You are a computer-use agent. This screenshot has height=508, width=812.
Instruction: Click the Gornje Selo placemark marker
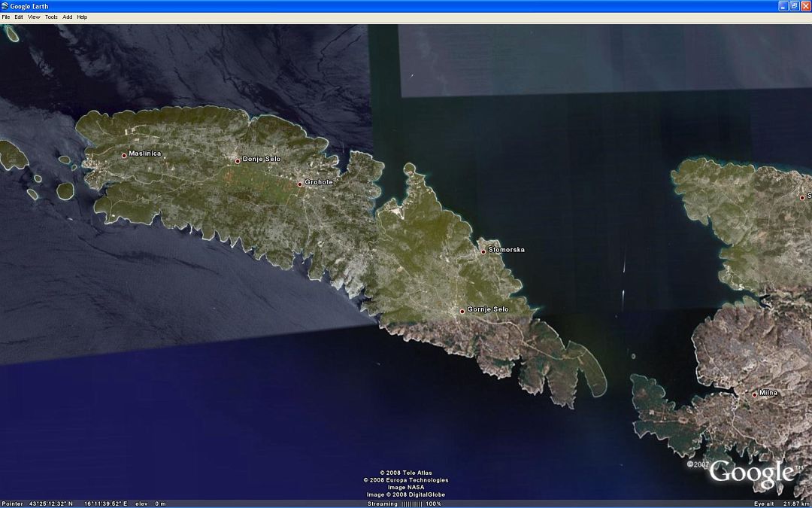pos(462,312)
